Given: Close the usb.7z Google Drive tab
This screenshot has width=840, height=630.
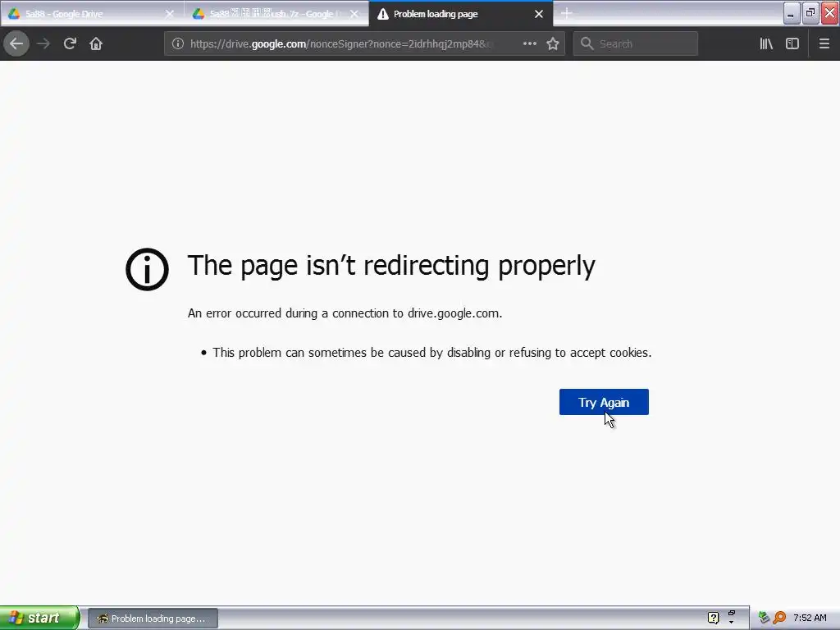Looking at the screenshot, I should [354, 14].
